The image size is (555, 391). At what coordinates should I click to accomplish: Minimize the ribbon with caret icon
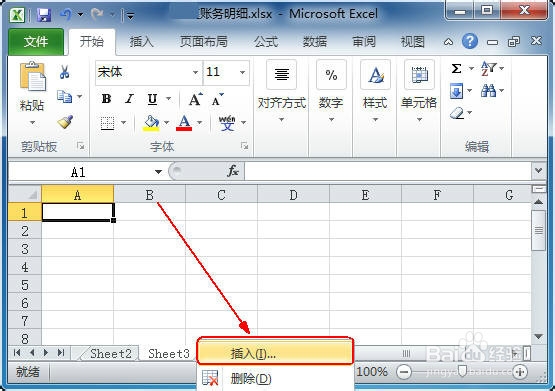coord(448,42)
